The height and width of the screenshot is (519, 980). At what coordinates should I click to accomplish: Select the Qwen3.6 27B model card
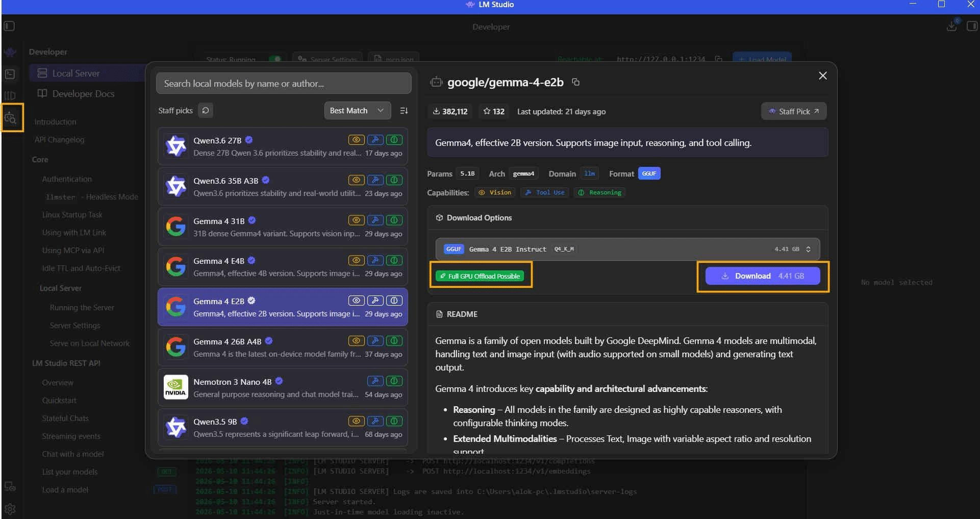point(283,146)
